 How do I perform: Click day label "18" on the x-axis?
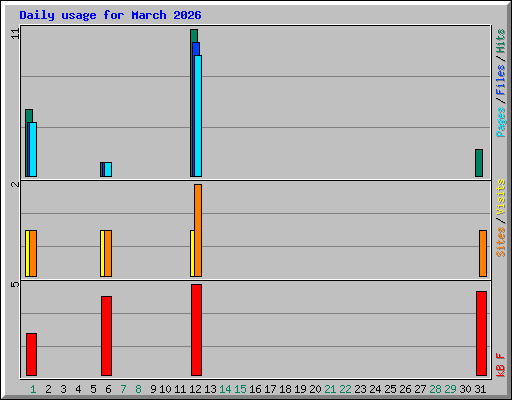point(285,389)
